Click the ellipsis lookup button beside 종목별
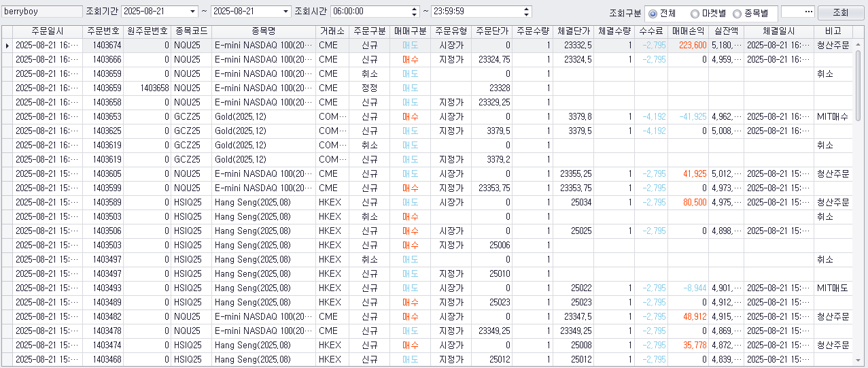Image resolution: width=868 pixels, height=368 pixels. tap(808, 12)
